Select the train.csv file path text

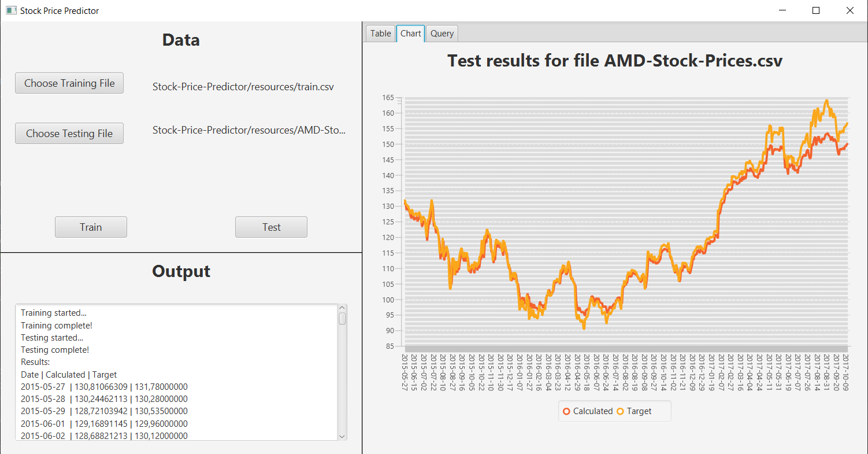pyautogui.click(x=243, y=86)
